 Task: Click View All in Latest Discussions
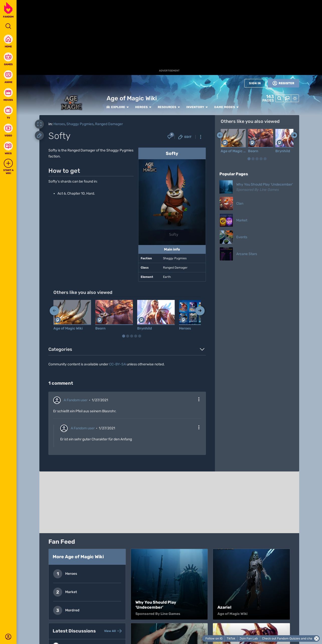tap(113, 631)
